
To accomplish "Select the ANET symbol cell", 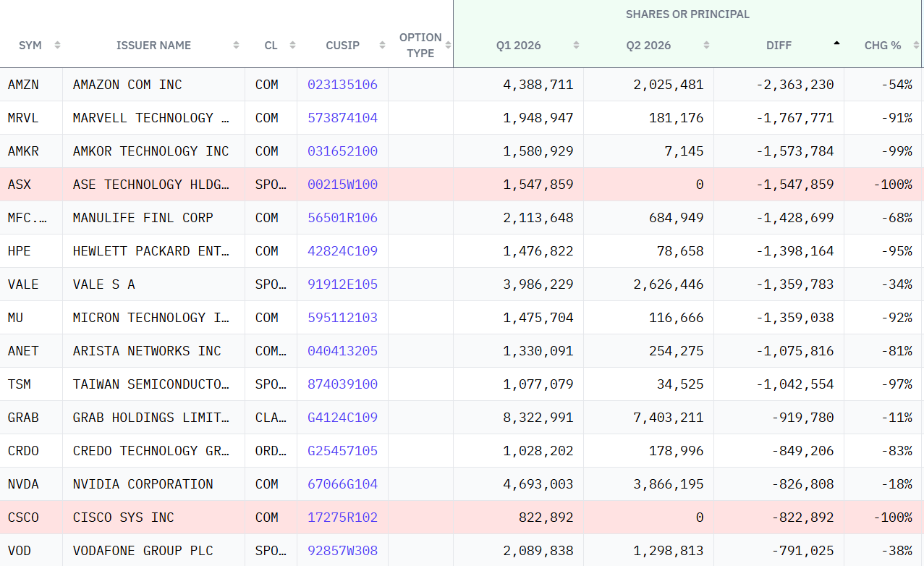I will click(x=31, y=351).
